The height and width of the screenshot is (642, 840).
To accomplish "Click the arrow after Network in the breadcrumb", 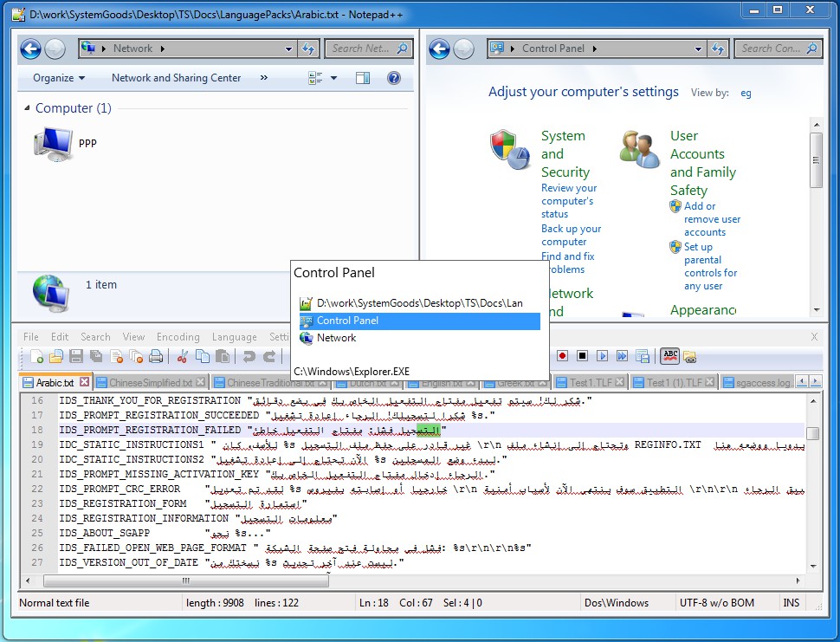I will pos(162,49).
